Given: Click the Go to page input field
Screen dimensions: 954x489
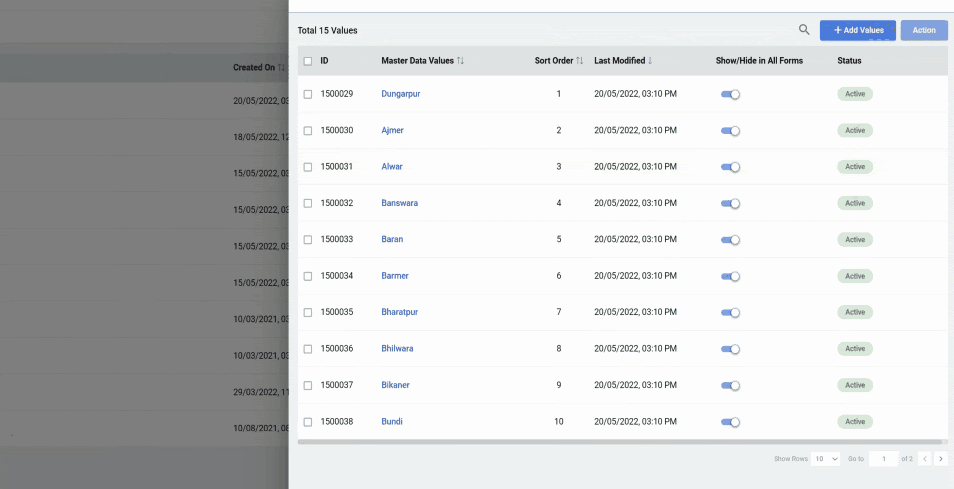Looking at the screenshot, I should [883, 459].
